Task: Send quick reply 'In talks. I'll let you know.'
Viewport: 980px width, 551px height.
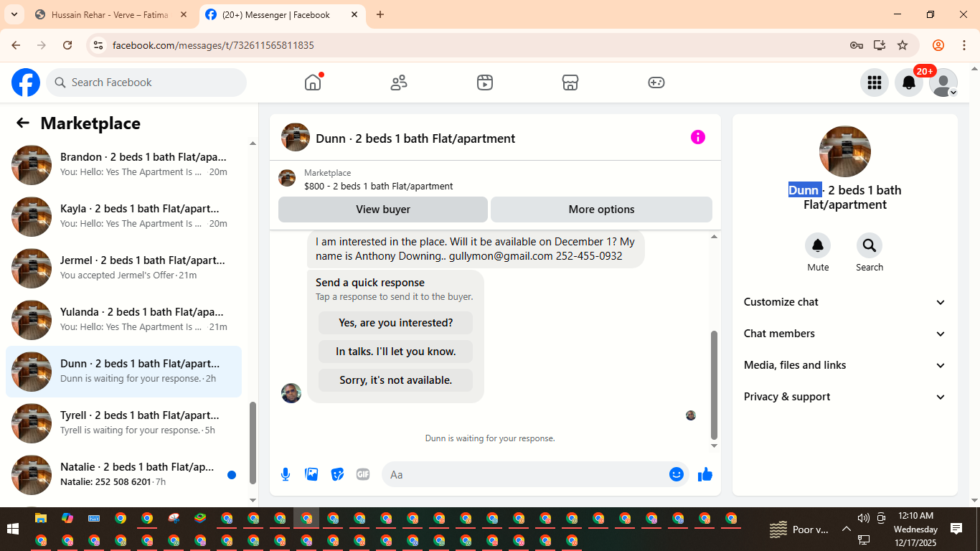Action: click(x=396, y=352)
